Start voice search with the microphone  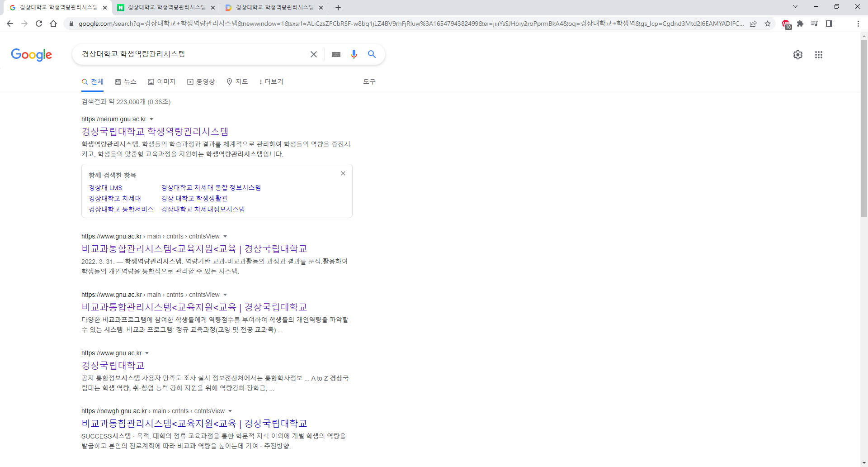[354, 54]
